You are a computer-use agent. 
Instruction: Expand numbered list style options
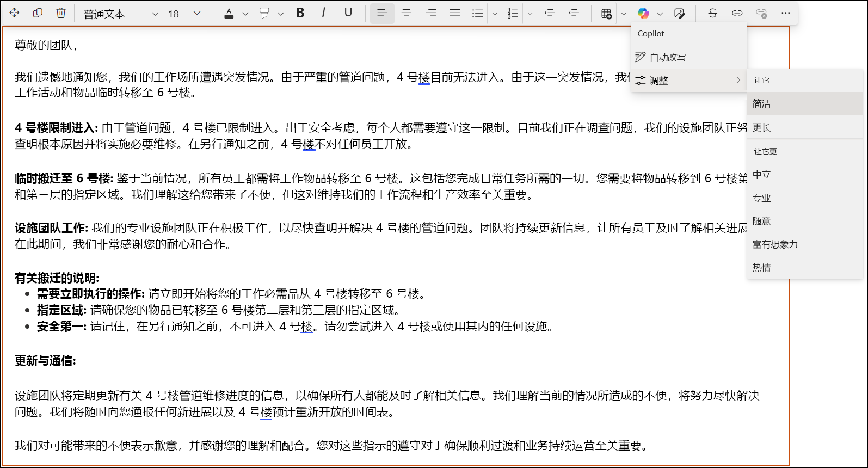pos(530,14)
